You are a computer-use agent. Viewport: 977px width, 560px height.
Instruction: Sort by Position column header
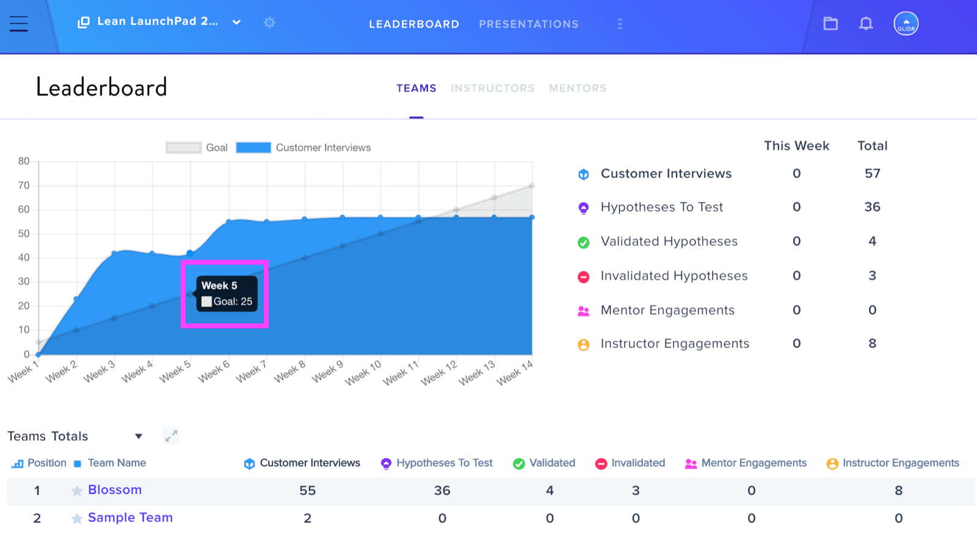click(40, 463)
